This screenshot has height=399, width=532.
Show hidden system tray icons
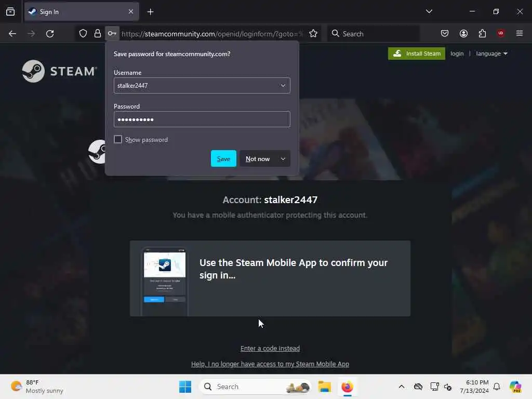[402, 387]
